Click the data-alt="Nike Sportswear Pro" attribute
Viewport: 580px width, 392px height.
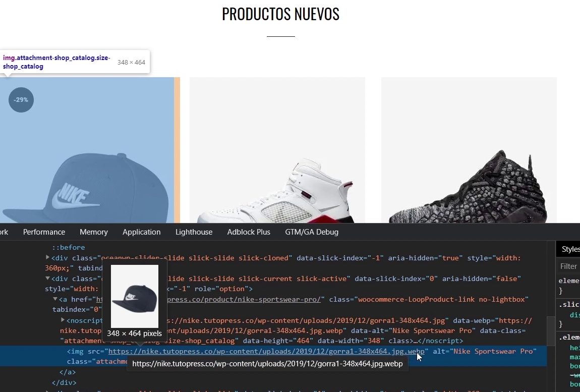click(x=413, y=330)
